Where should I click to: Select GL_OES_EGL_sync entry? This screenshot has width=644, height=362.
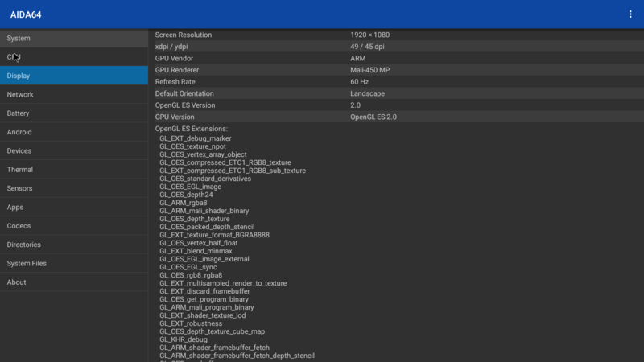click(x=188, y=267)
